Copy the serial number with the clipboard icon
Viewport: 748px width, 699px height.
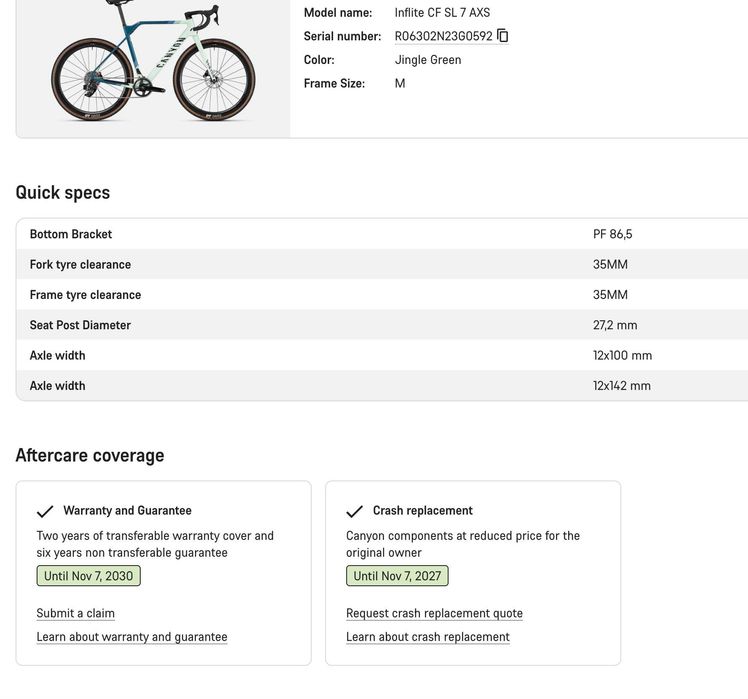pos(502,36)
